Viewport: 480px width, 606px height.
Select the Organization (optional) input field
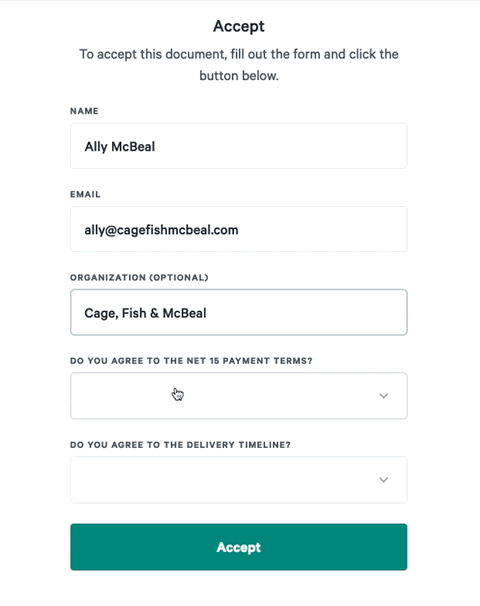239,312
